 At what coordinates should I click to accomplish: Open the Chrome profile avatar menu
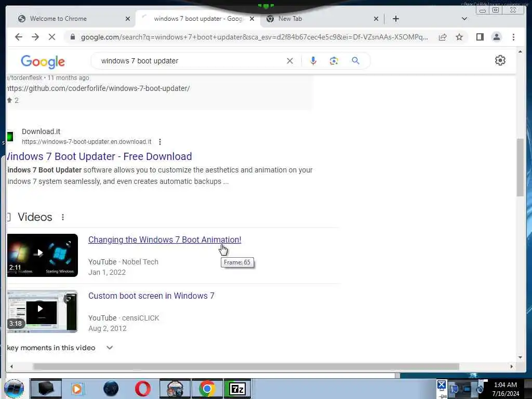click(497, 37)
